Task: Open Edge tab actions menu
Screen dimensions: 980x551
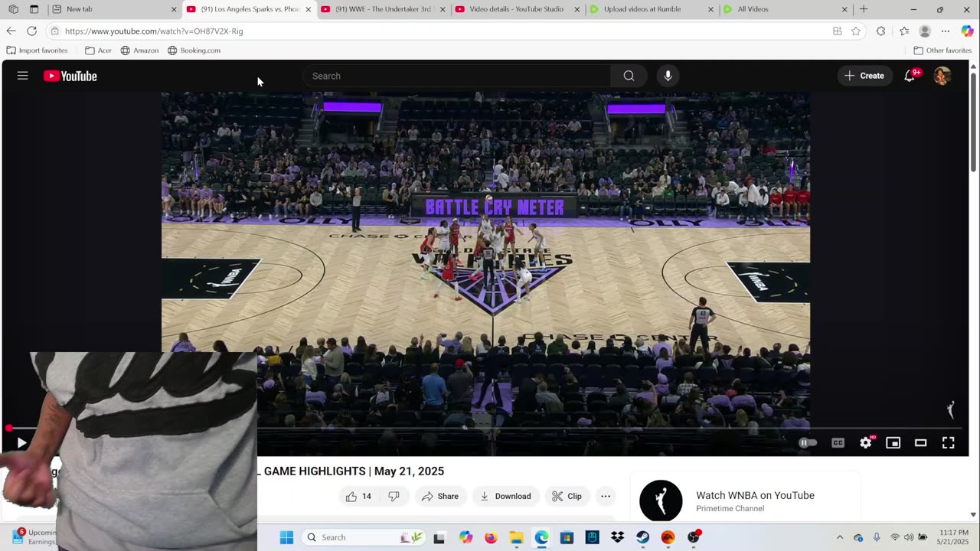Action: [x=34, y=9]
